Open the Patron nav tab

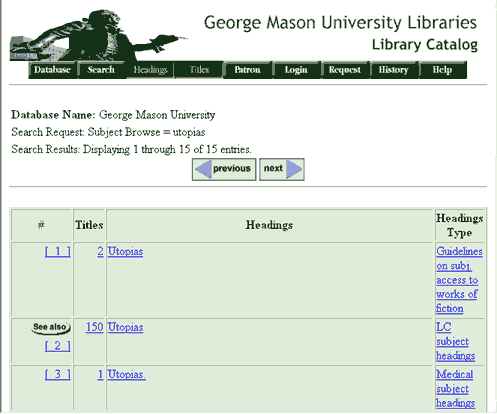coord(248,70)
